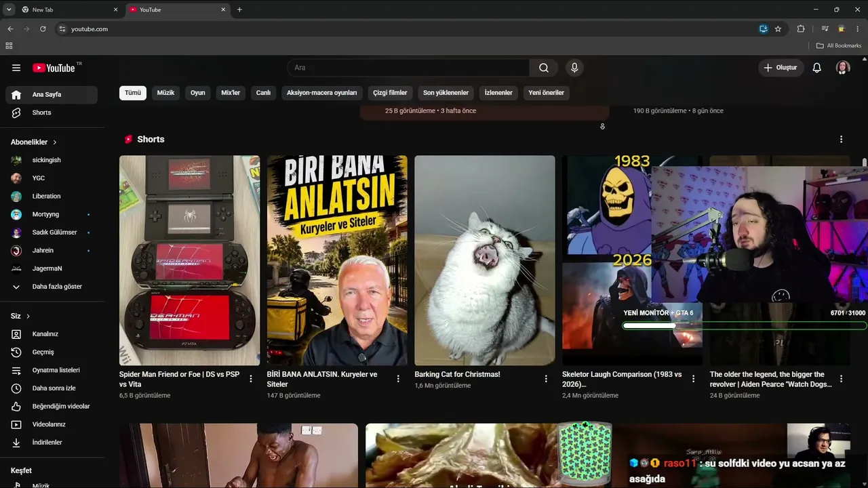Open the notifications bell
868x488 pixels.
coord(817,68)
